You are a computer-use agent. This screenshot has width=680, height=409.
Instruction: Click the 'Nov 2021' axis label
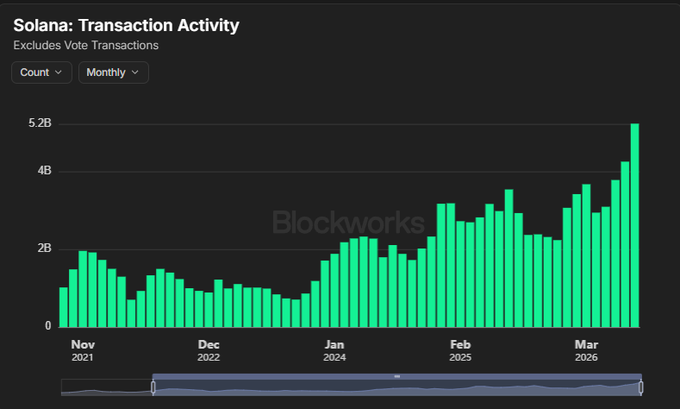click(82, 350)
